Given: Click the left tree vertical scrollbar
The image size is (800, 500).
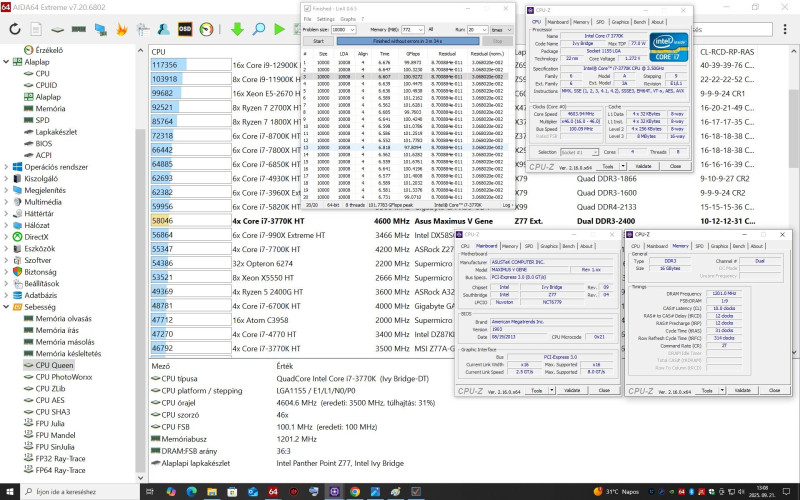Looking at the screenshot, I should click(140, 301).
